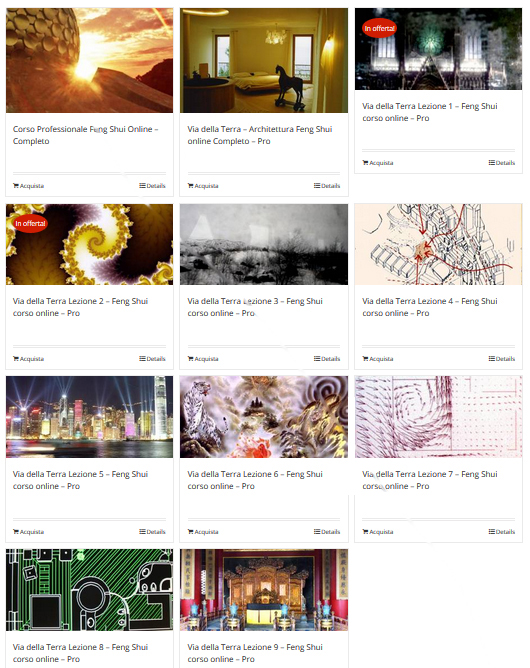
Task: Open the bedroom with horse statue thumbnail
Action: [264, 60]
